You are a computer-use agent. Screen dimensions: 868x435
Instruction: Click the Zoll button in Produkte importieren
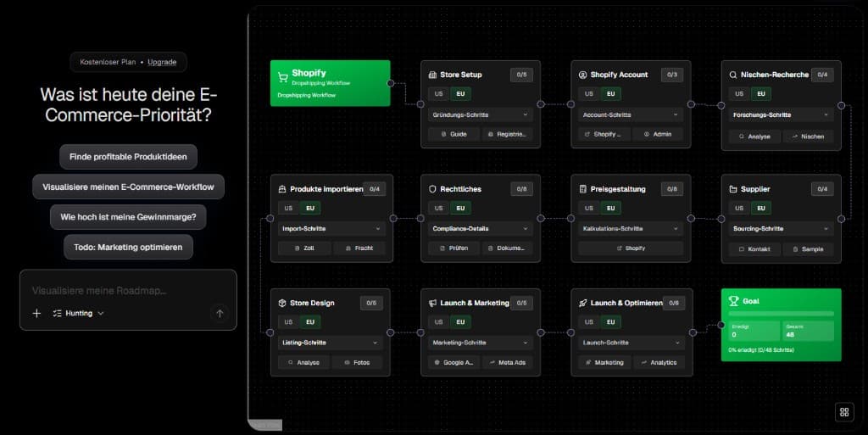304,248
